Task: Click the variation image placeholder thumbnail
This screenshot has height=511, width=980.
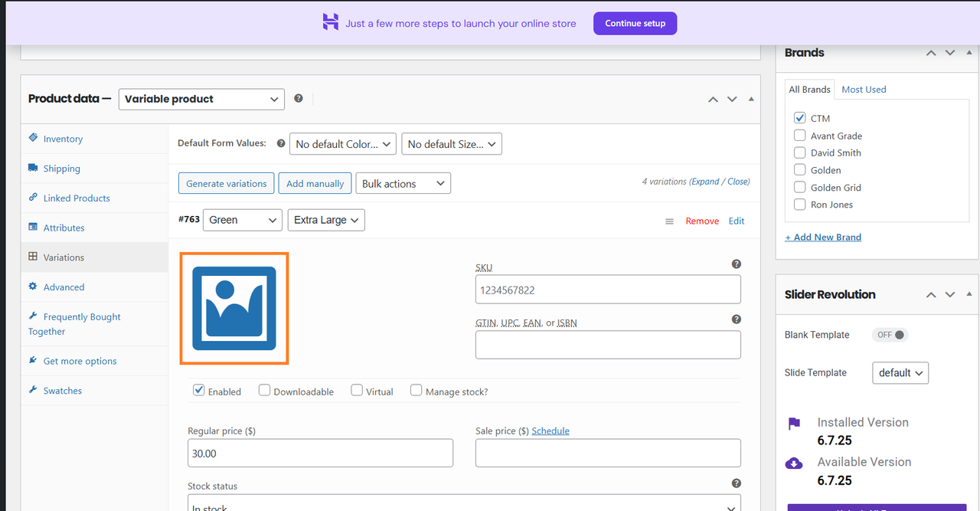Action: click(234, 308)
